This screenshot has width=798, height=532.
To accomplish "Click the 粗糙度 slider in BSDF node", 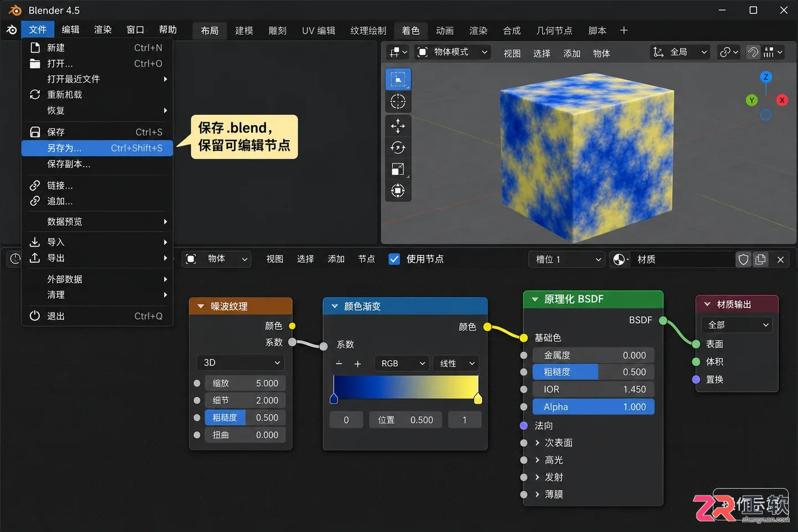I will coord(594,372).
